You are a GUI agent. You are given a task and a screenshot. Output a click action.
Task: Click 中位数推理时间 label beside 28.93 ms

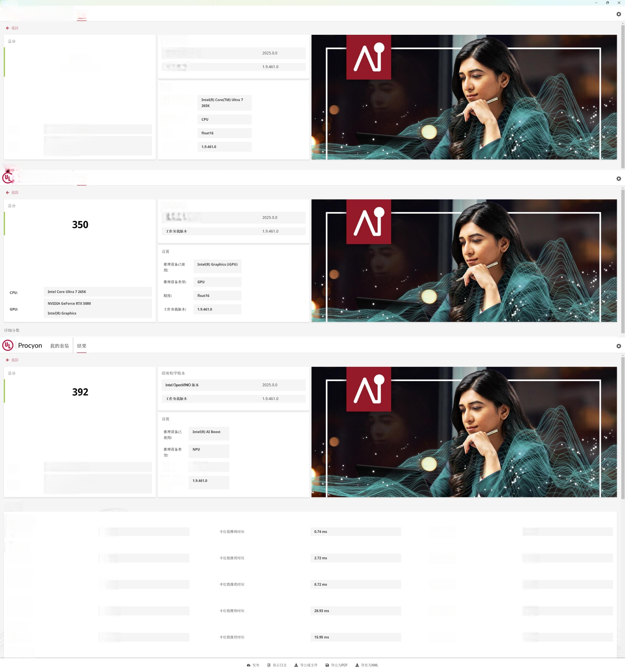232,611
